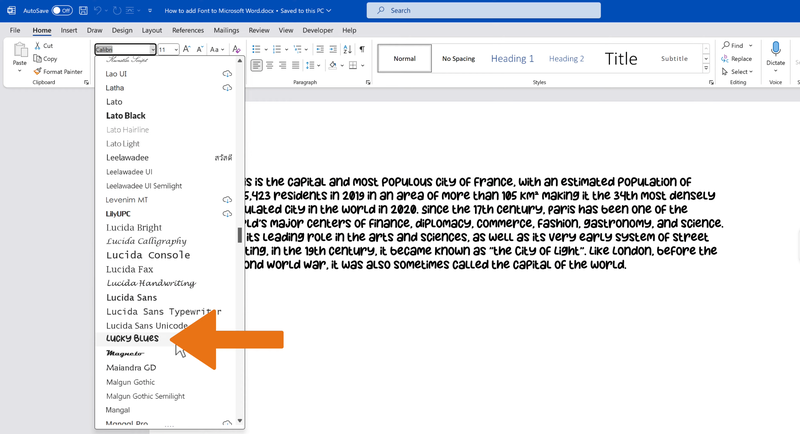Click the Undo icon
The image size is (800, 434).
98,10
